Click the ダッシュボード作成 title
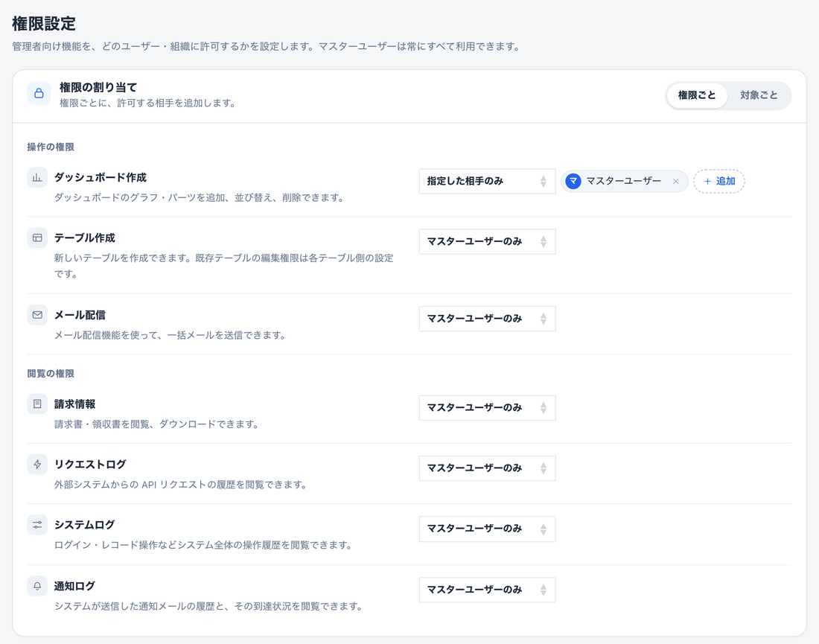Screen dimensions: 819x644 (101, 178)
